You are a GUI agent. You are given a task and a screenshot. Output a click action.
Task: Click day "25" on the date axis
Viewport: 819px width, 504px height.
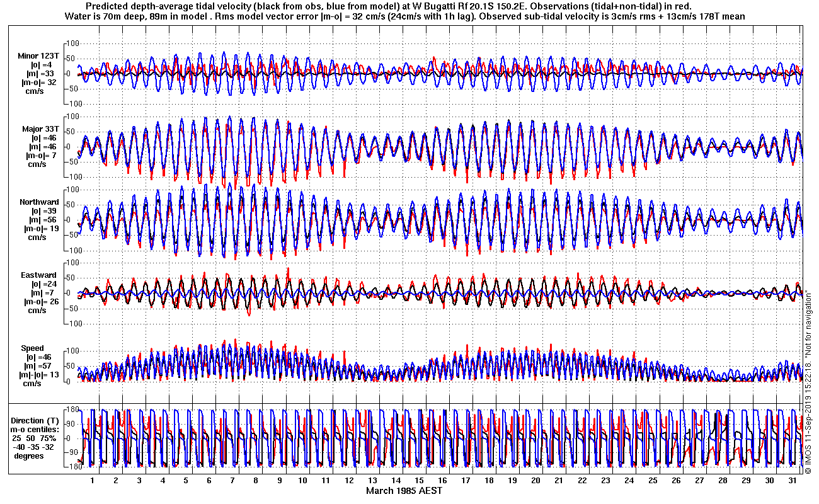tap(651, 481)
